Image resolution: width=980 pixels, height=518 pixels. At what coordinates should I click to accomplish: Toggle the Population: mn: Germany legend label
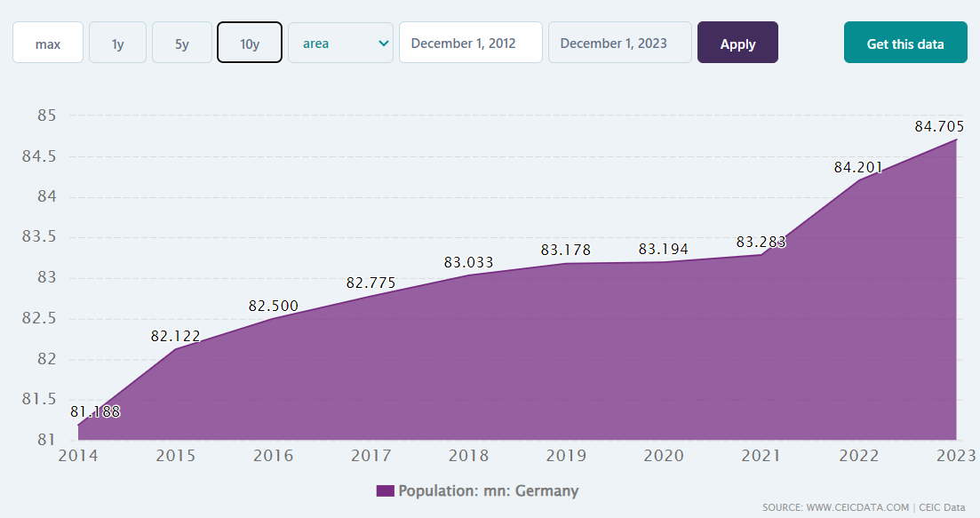[x=488, y=491]
